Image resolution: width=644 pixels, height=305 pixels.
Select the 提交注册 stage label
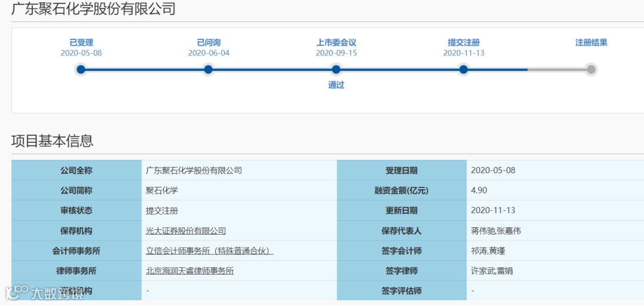[x=464, y=42]
